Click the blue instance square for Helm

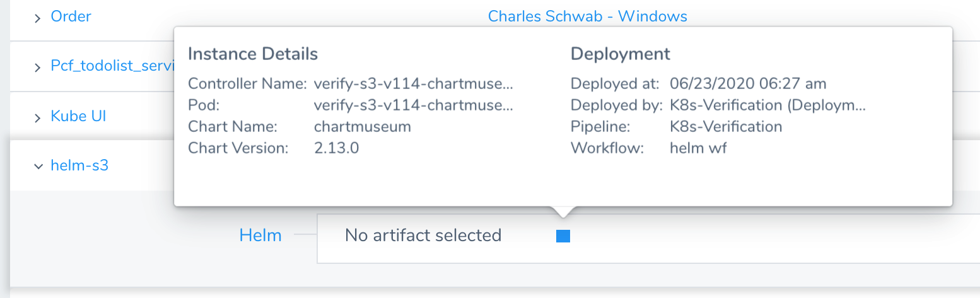point(563,236)
